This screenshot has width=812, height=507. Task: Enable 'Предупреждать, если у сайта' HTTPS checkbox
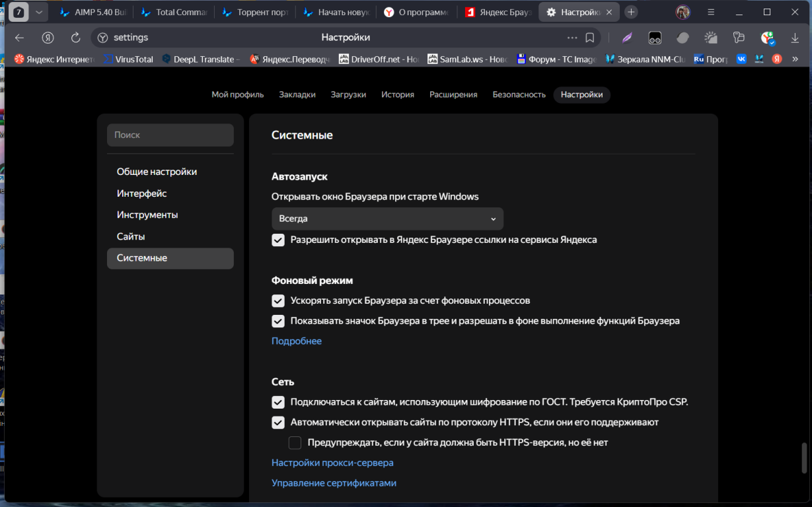[x=295, y=443]
